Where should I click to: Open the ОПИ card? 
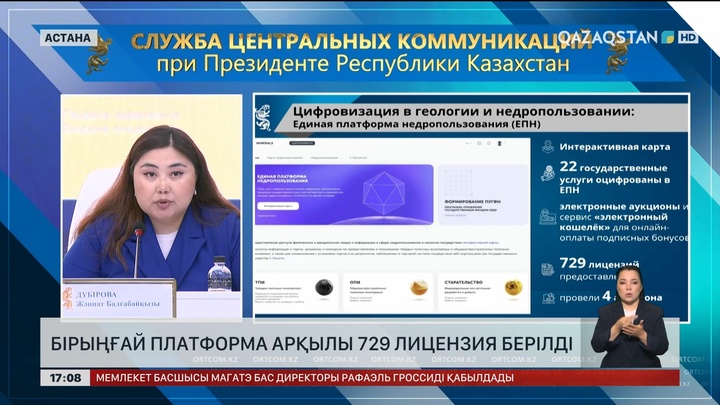[x=388, y=292]
